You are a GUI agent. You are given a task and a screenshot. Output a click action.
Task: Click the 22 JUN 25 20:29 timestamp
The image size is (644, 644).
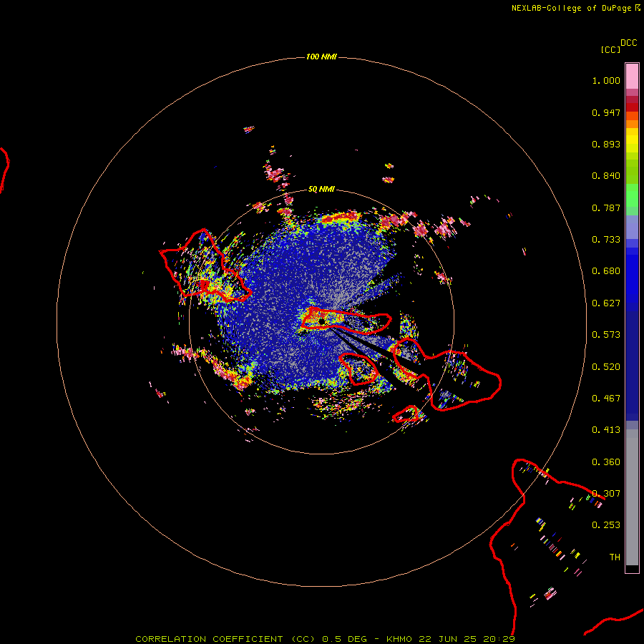pos(467,639)
